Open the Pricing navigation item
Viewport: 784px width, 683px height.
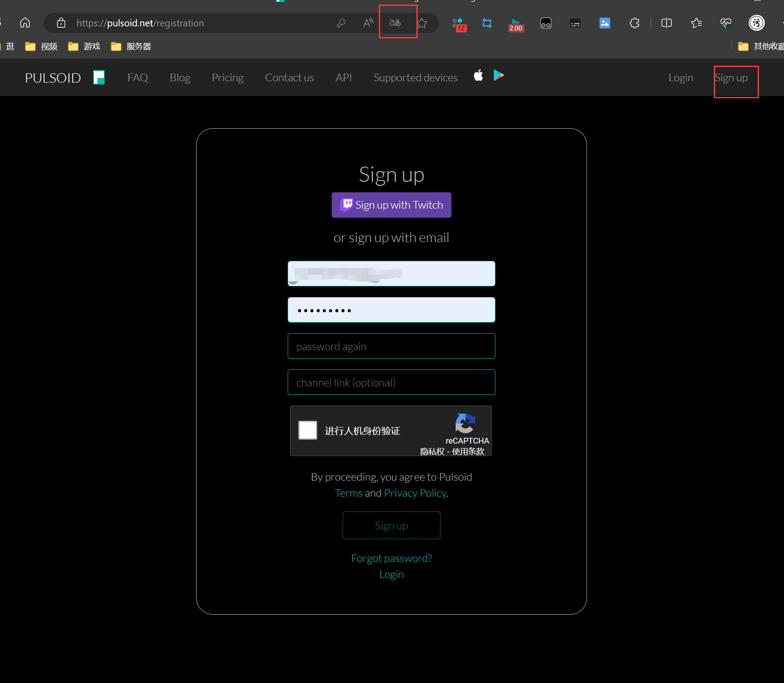(x=227, y=78)
